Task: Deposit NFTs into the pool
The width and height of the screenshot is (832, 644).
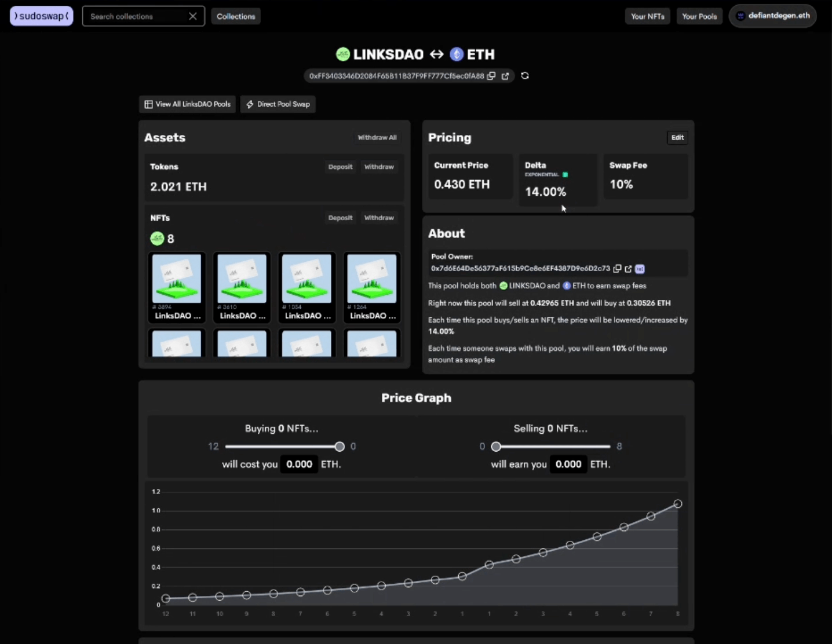Action: (340, 218)
